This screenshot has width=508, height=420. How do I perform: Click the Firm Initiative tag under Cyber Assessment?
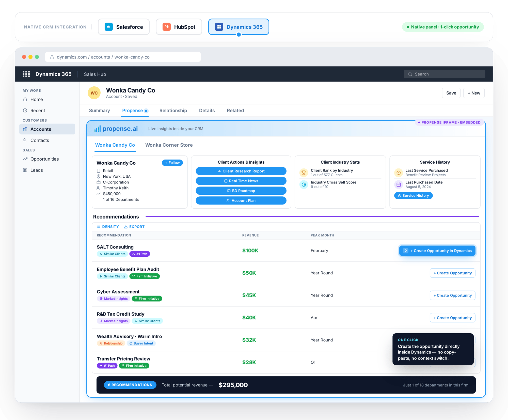pyautogui.click(x=147, y=299)
